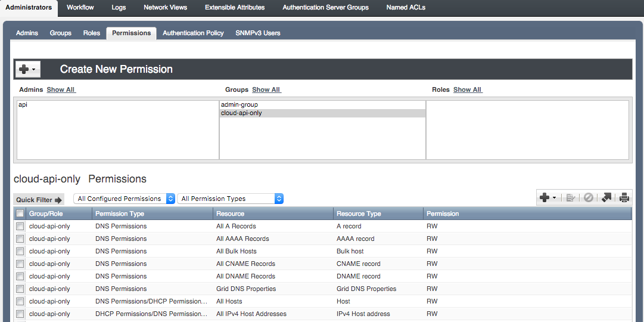
Task: Switch to the Administrators top tab
Action: (x=29, y=7)
